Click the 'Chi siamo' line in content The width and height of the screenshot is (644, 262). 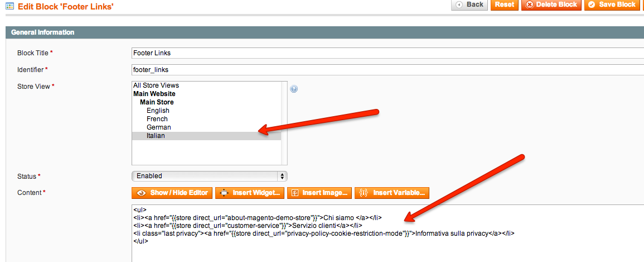(x=258, y=217)
